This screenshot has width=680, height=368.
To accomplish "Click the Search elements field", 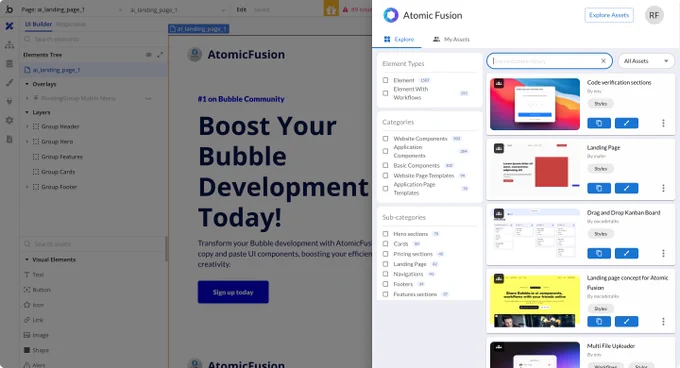I will point(93,39).
